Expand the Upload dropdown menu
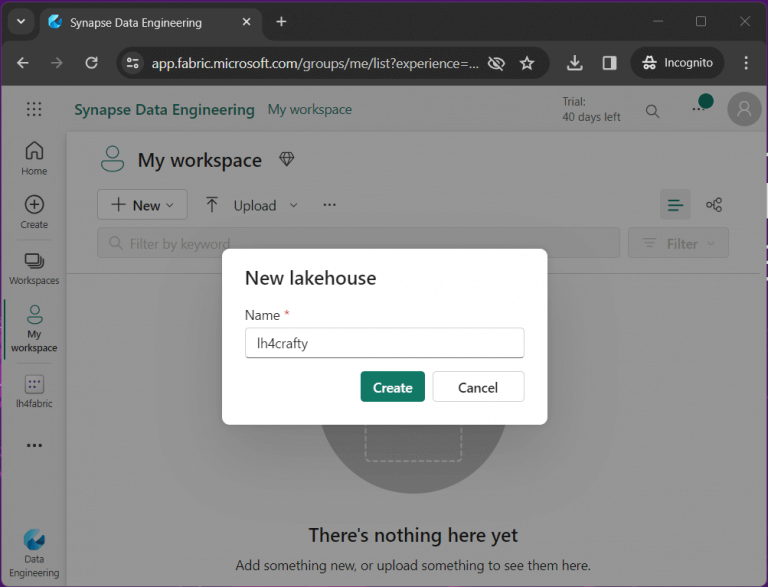768x587 pixels. [x=254, y=205]
